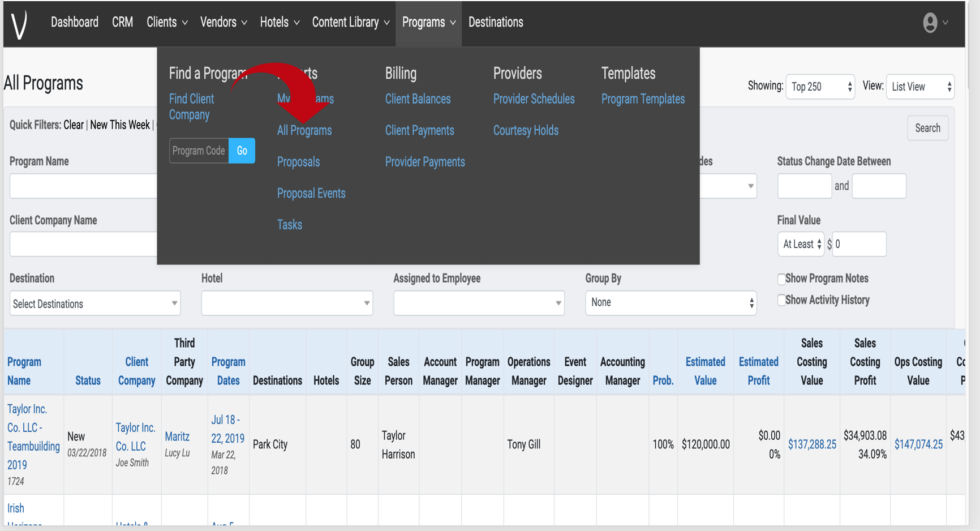This screenshot has height=531, width=980.
Task: Go to Destinations page
Action: click(x=496, y=22)
